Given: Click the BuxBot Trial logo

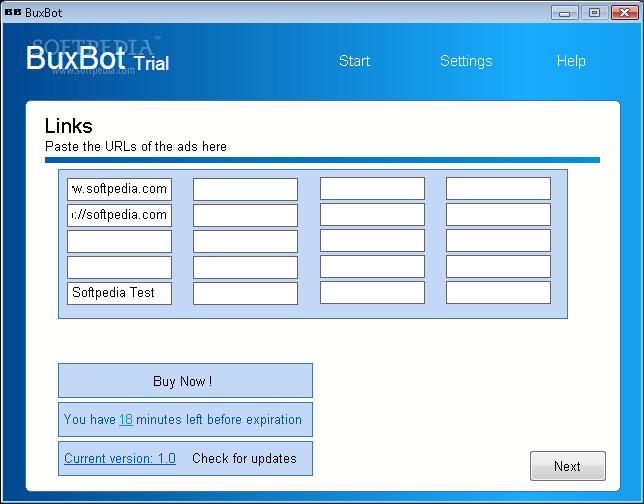Looking at the screenshot, I should (x=98, y=58).
